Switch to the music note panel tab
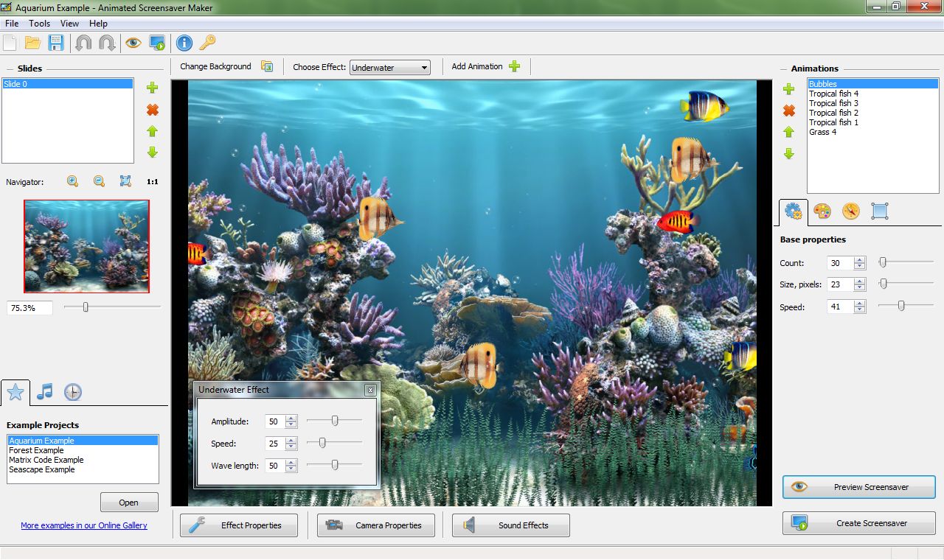This screenshot has width=944, height=560. (x=44, y=391)
